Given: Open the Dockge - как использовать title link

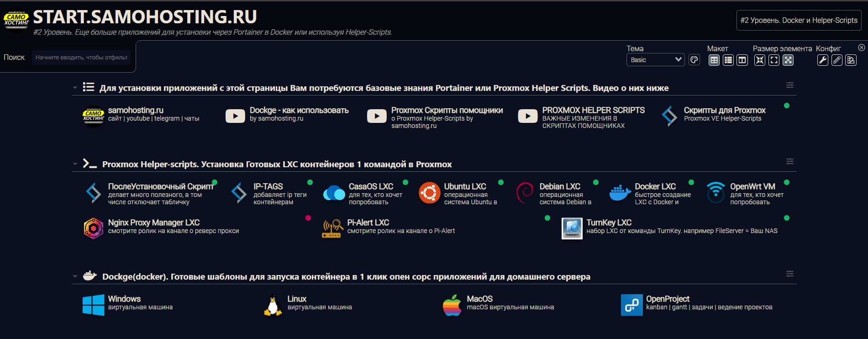Looking at the screenshot, I should click(x=299, y=110).
